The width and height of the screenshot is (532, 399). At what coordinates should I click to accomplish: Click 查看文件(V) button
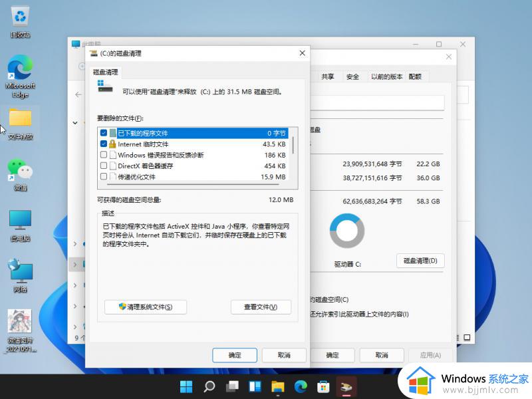[x=261, y=307]
